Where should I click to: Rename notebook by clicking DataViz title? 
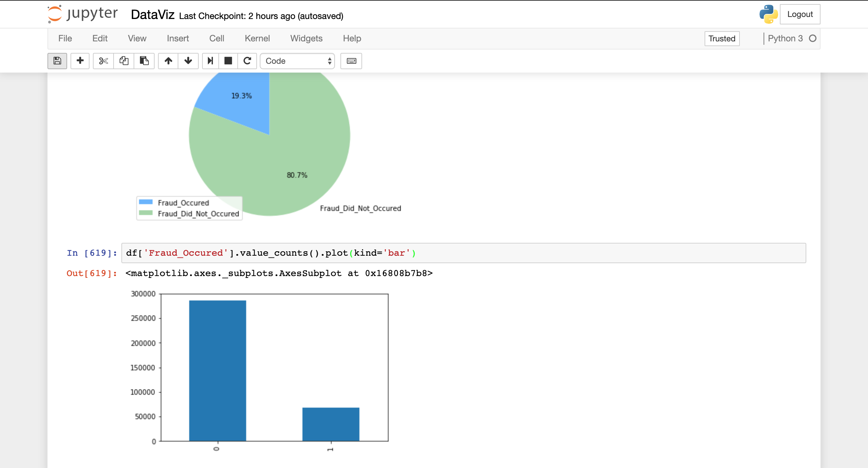(x=153, y=15)
